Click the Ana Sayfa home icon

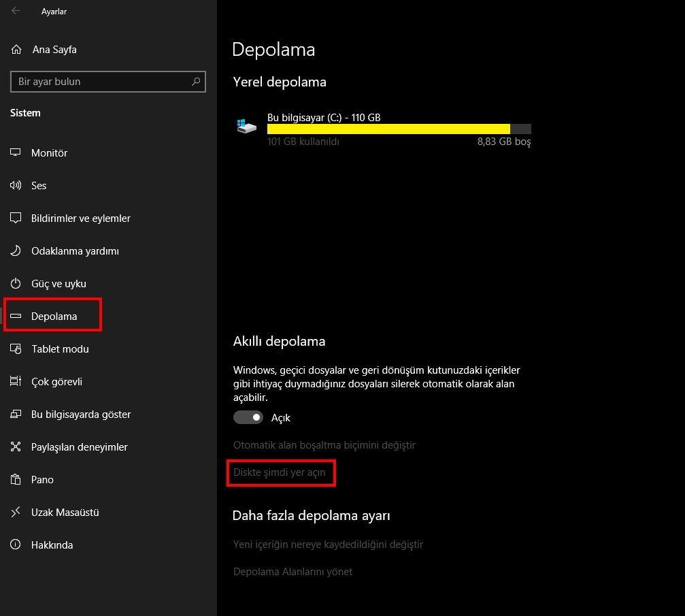pyautogui.click(x=16, y=50)
